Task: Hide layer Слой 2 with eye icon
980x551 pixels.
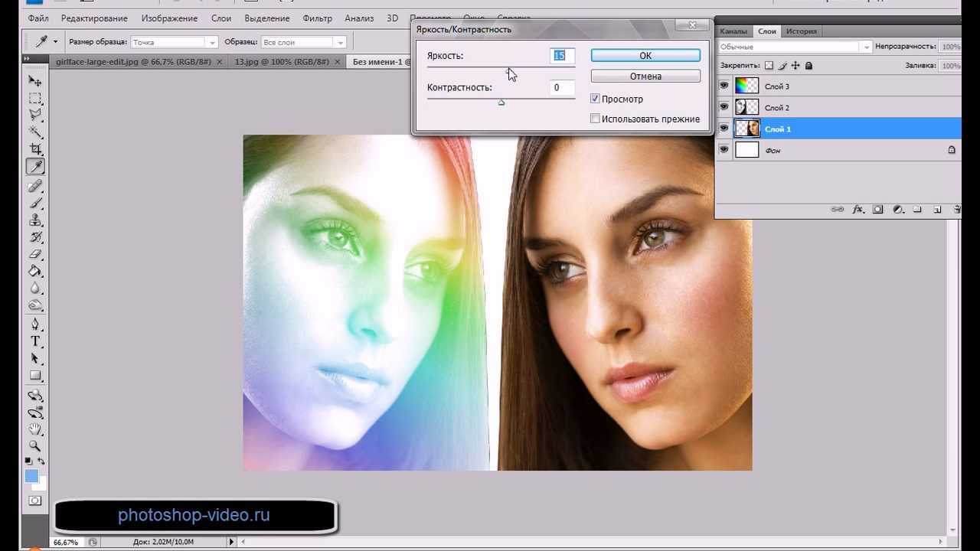Action: [x=724, y=107]
